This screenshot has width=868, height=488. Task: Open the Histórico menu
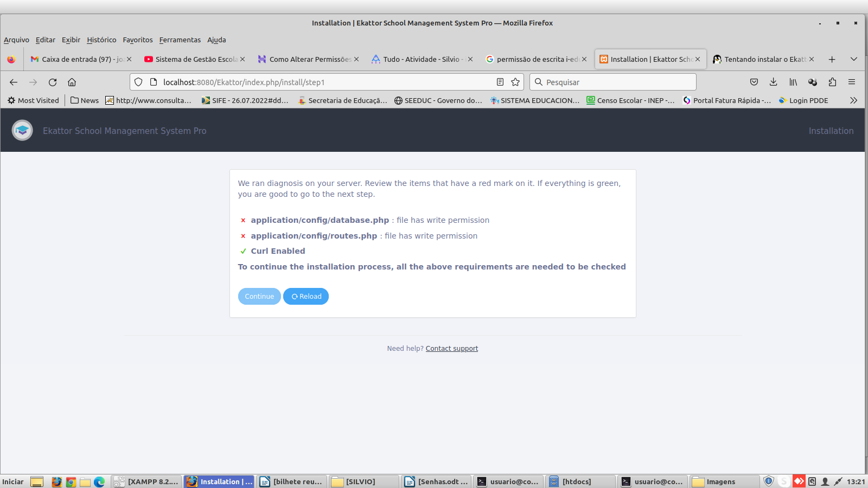[x=101, y=40]
